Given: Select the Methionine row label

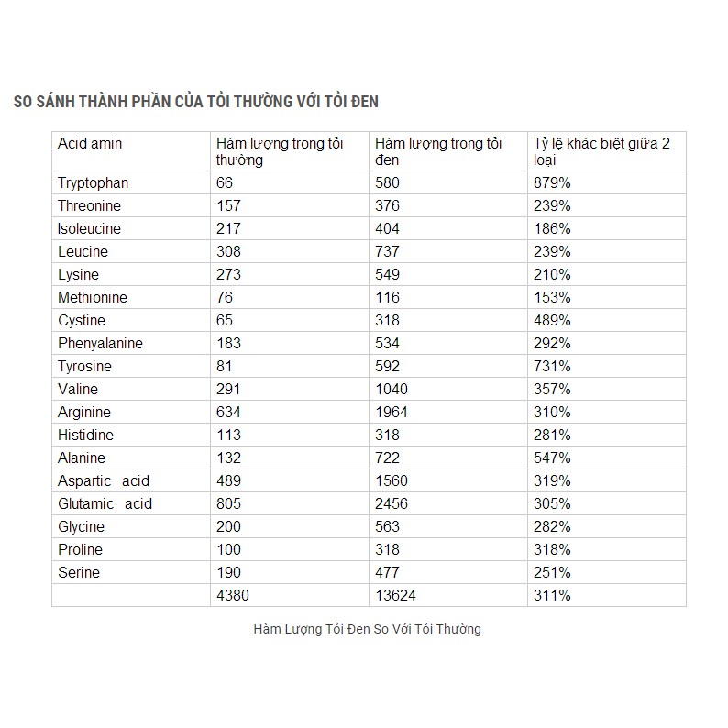Looking at the screenshot, I should tap(93, 297).
